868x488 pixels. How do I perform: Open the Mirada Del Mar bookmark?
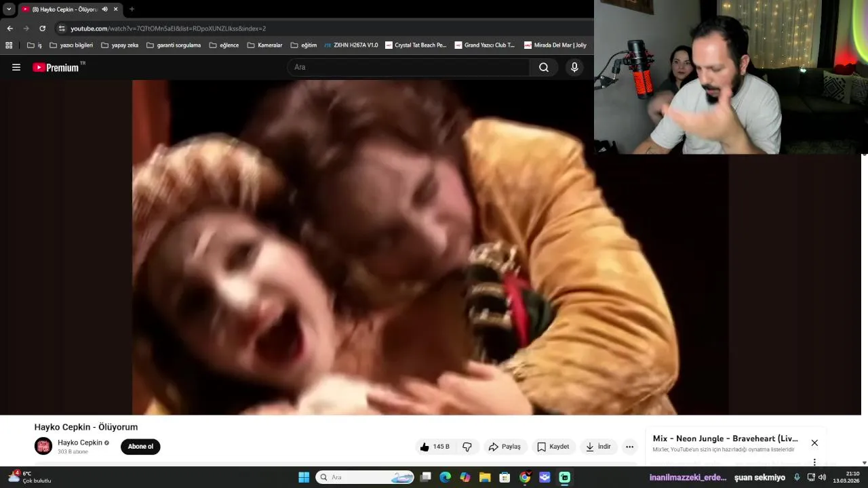[555, 45]
